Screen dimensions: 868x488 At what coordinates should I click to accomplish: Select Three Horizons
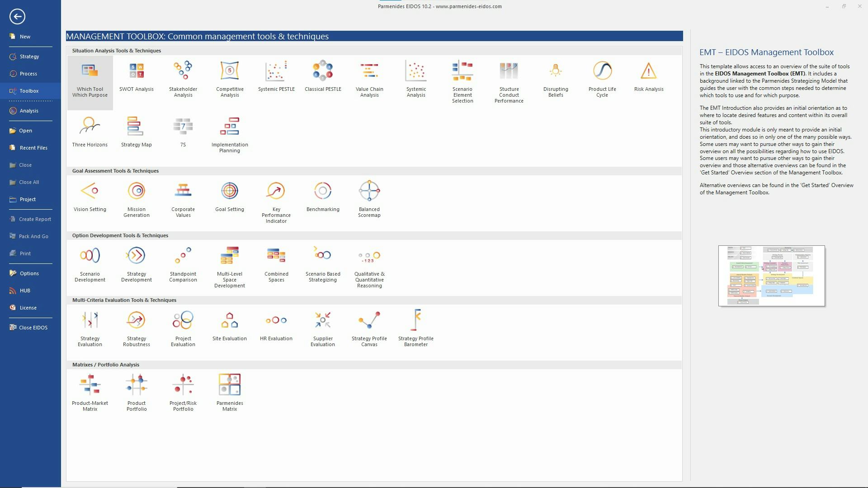[90, 131]
